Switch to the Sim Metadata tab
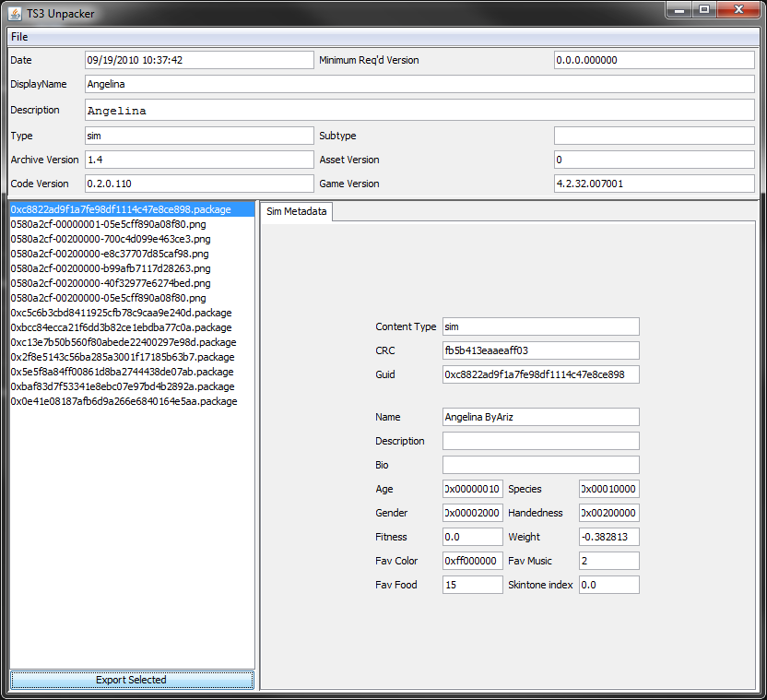767x700 pixels. (297, 211)
